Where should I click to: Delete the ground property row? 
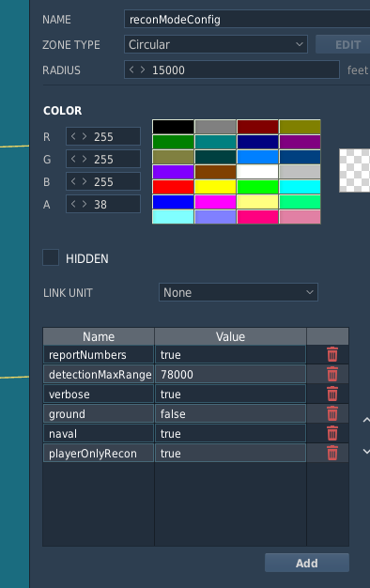[332, 413]
